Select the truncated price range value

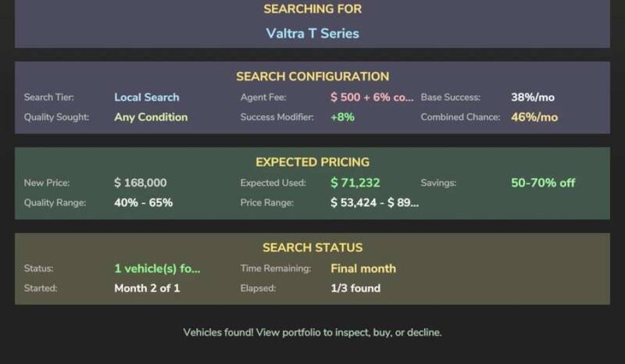pyautogui.click(x=374, y=202)
